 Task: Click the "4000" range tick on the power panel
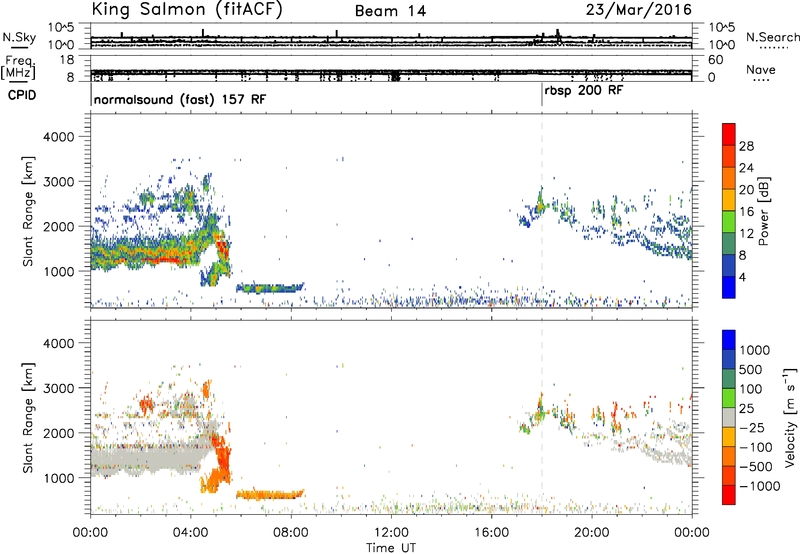pyautogui.click(x=58, y=137)
